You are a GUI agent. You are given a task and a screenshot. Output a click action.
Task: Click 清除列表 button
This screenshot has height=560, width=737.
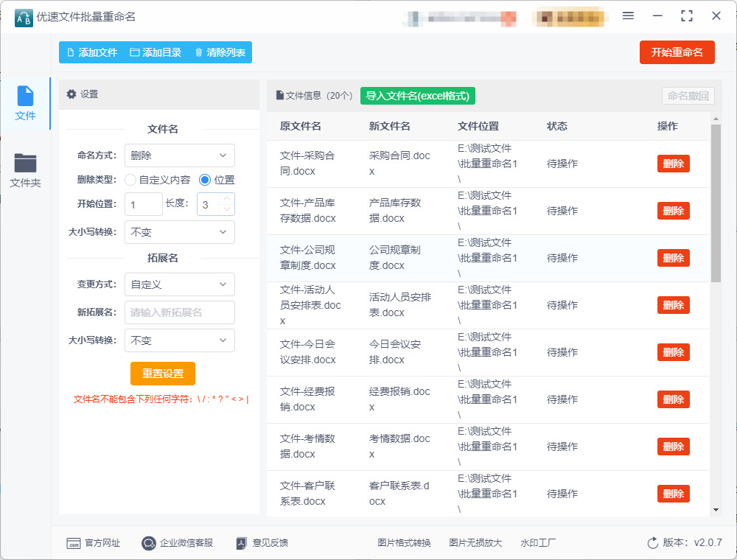[x=220, y=52]
